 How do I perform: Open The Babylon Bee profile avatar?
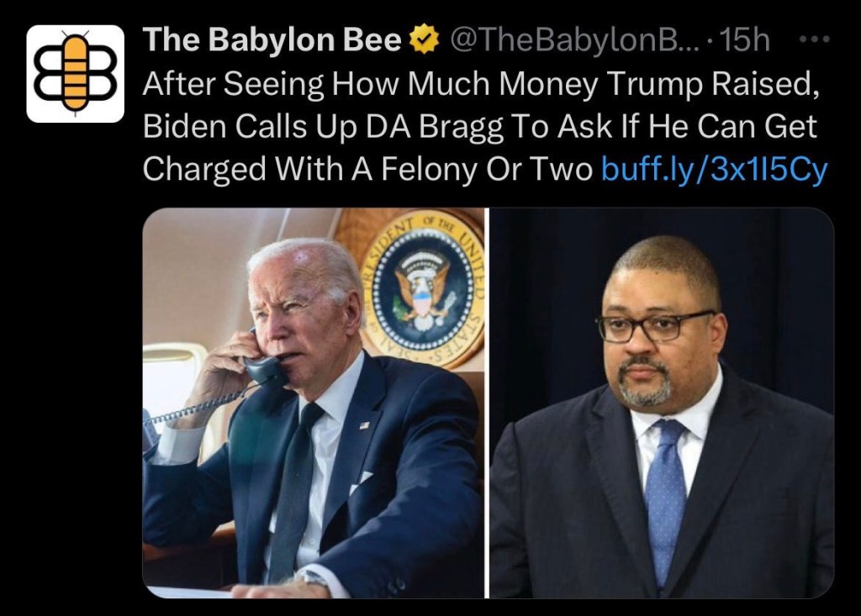tap(75, 74)
